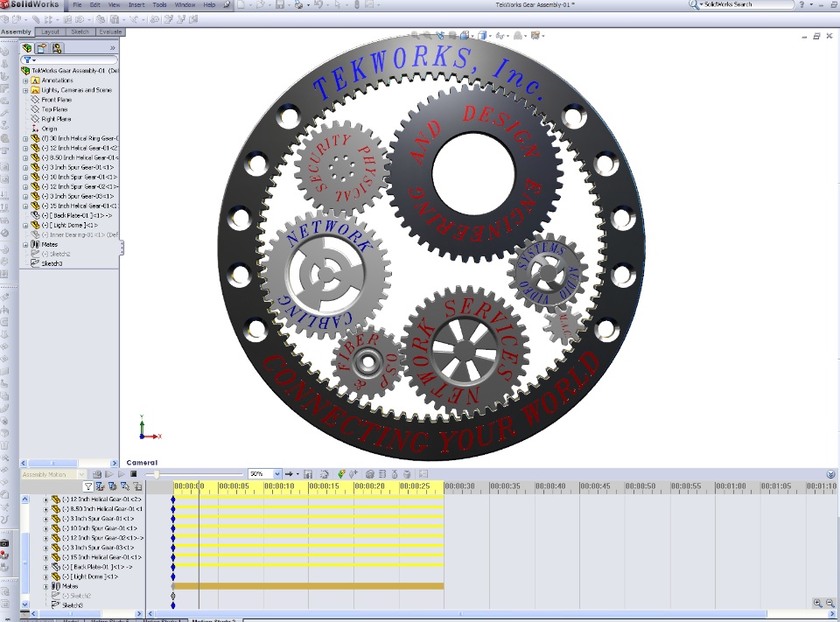The width and height of the screenshot is (840, 622).
Task: Collapse the MotionManager panel chevron
Action: 831,474
